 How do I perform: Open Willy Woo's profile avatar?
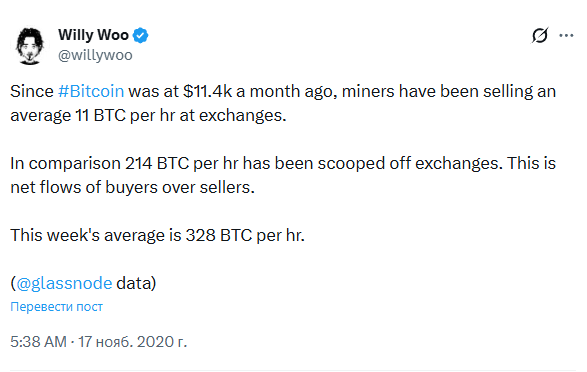click(x=30, y=46)
